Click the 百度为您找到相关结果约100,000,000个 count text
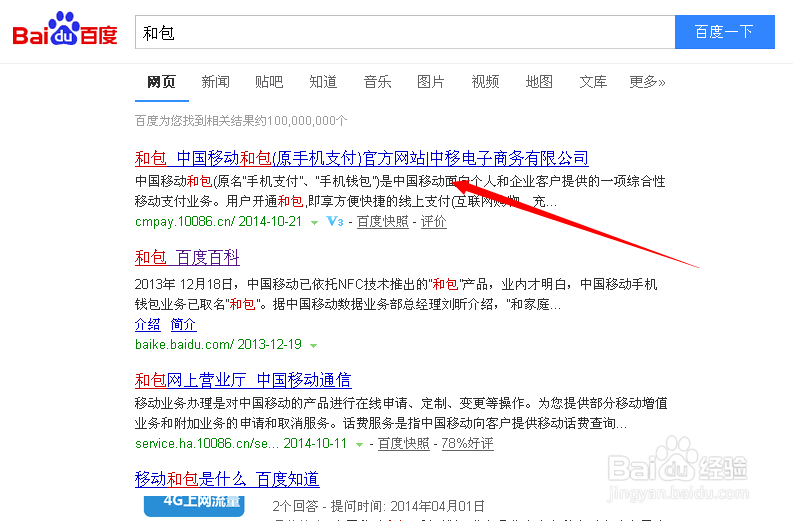The width and height of the screenshot is (793, 521). [x=241, y=121]
